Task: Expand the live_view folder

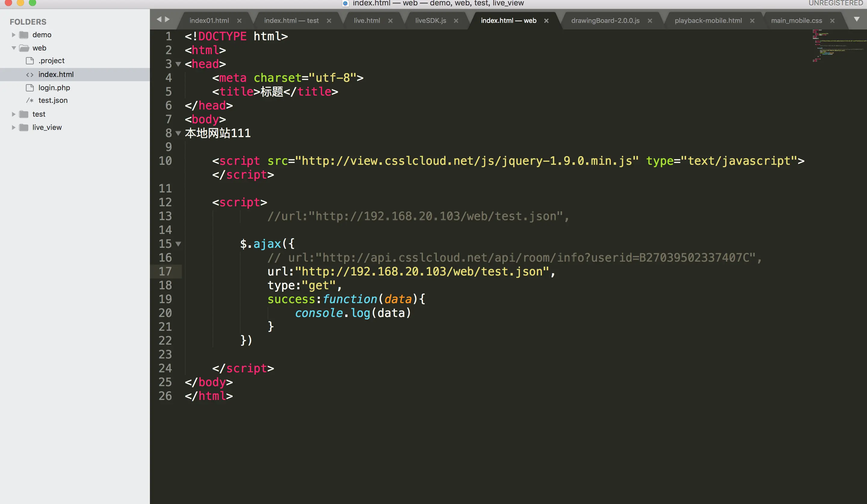Action: [14, 128]
